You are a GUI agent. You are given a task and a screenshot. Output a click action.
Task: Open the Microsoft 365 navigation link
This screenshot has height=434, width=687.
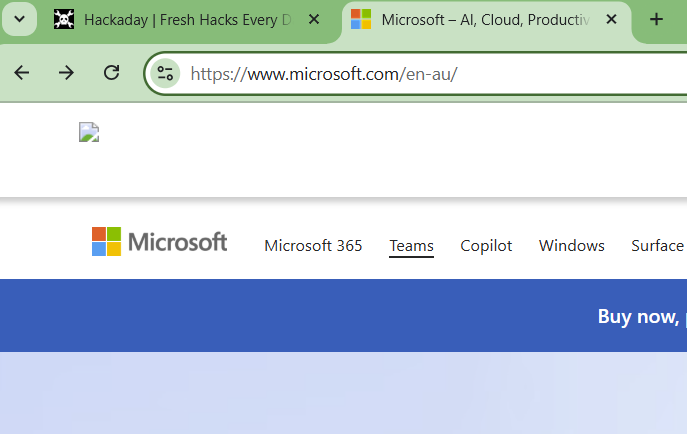[313, 246]
